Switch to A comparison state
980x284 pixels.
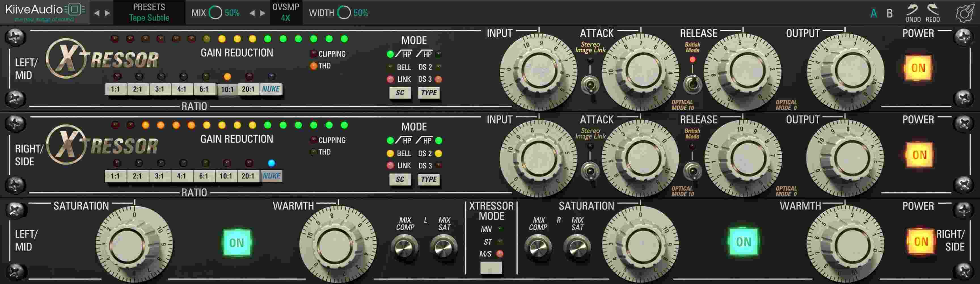[x=874, y=13]
